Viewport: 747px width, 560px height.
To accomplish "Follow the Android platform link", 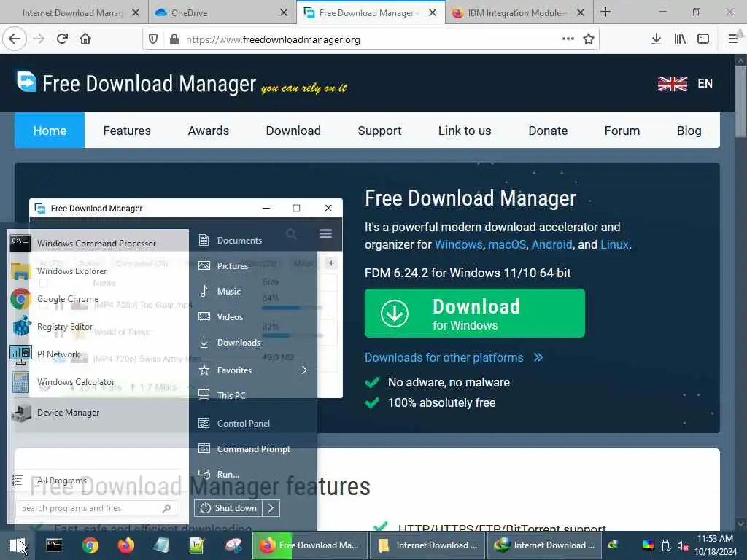I will pyautogui.click(x=551, y=245).
